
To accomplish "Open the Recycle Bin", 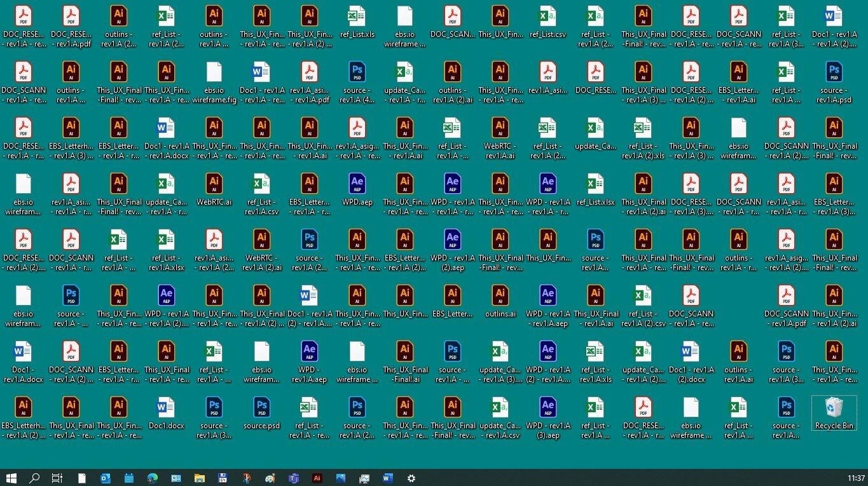I will [x=834, y=412].
